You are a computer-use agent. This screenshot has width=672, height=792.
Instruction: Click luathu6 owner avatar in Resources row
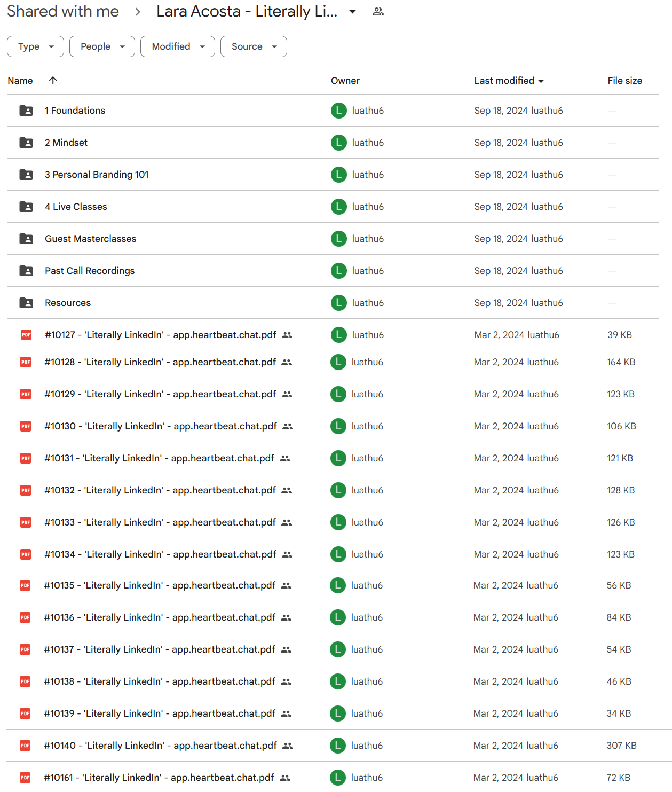pyautogui.click(x=339, y=303)
